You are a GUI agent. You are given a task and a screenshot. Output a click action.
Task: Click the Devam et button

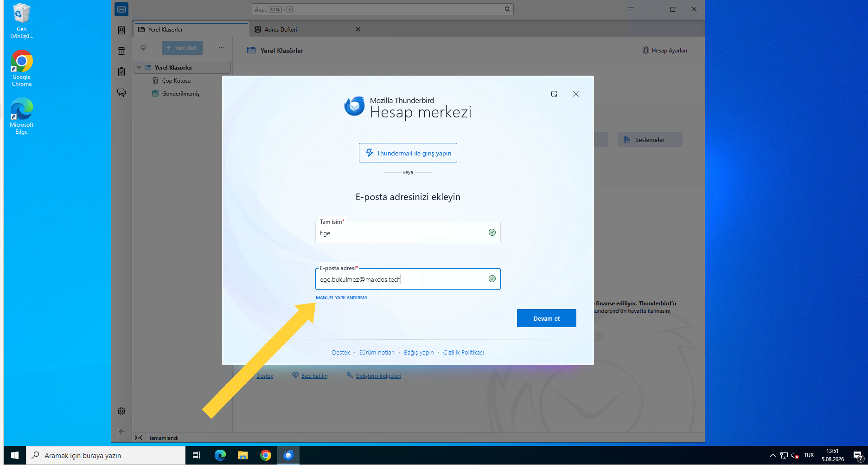click(x=547, y=318)
